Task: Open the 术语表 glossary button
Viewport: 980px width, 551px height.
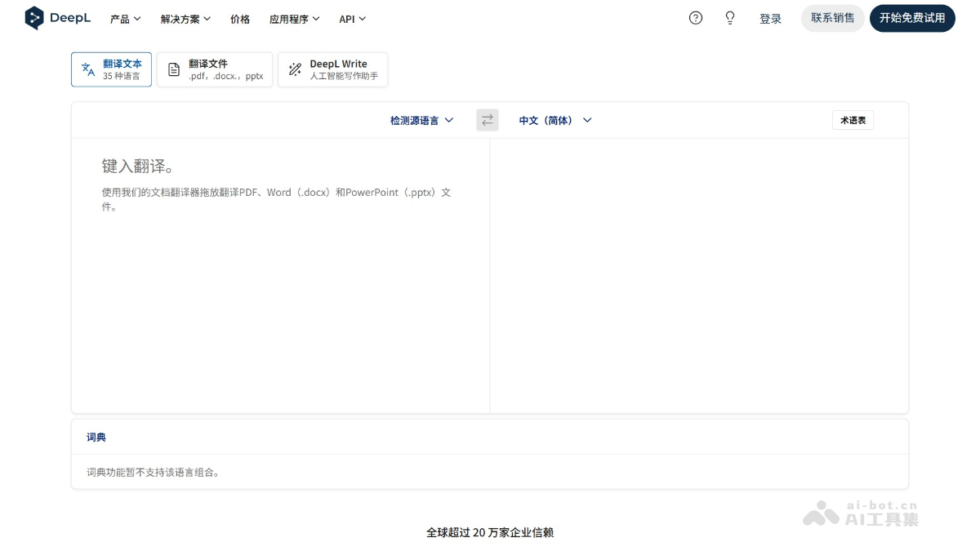Action: [853, 120]
